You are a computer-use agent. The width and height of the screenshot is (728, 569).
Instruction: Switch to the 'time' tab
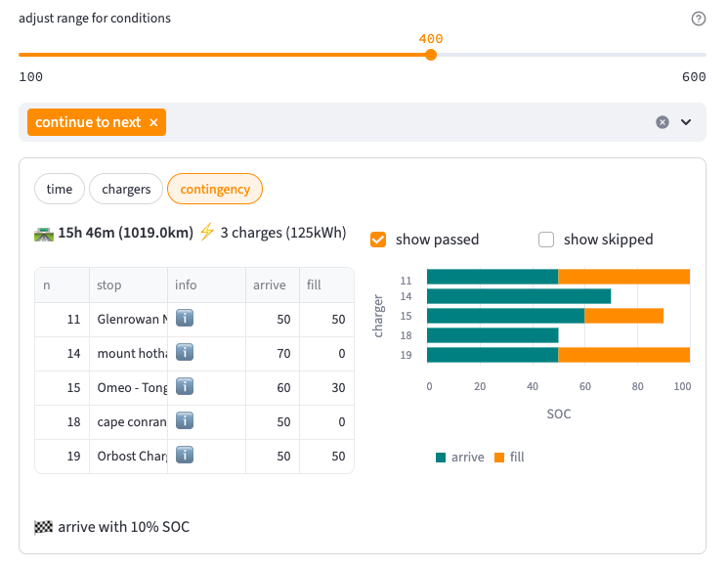60,189
